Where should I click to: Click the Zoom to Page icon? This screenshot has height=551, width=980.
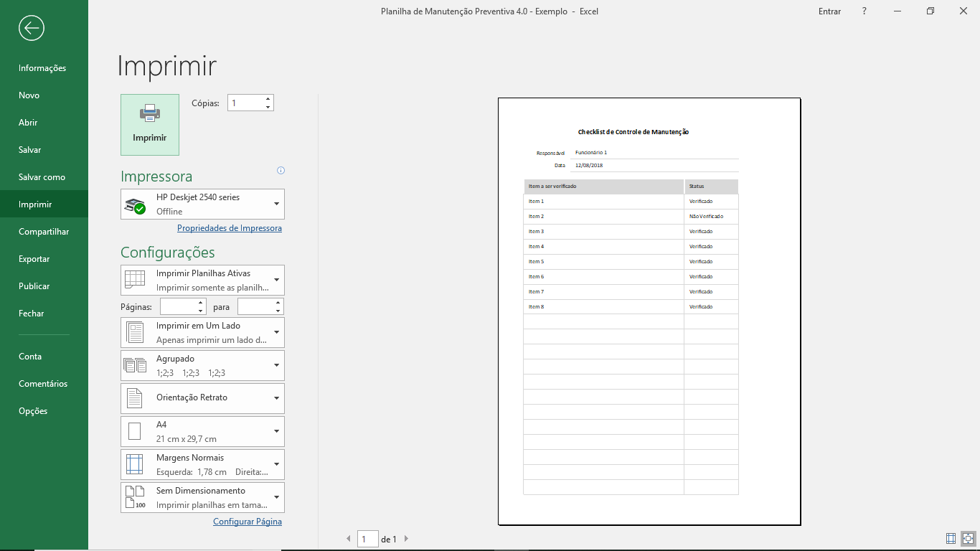coord(968,538)
